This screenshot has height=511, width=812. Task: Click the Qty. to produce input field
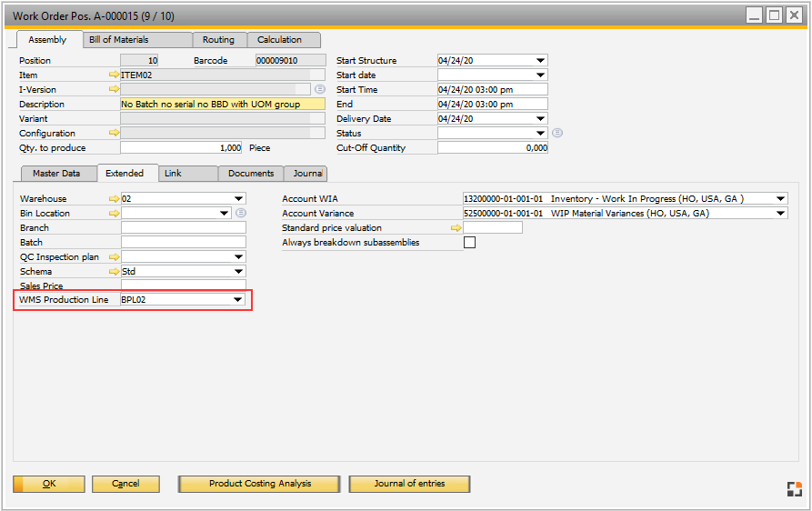(x=181, y=148)
